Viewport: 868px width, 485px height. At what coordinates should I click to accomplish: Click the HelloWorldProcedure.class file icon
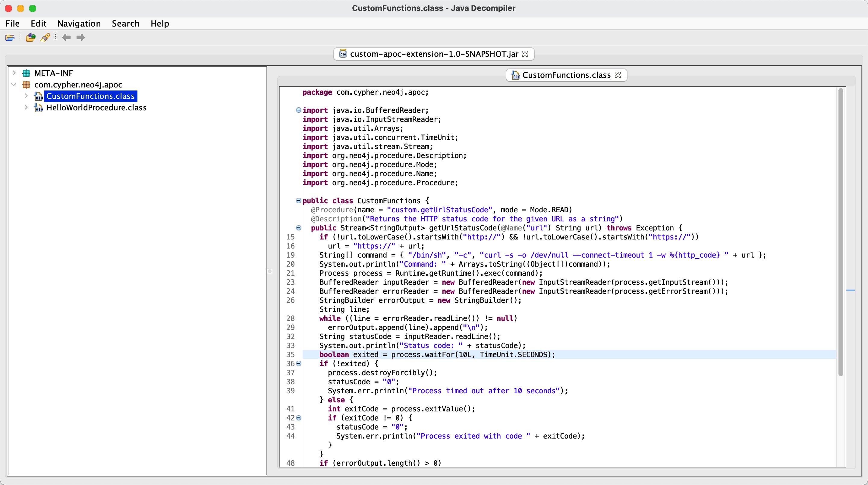[x=38, y=108]
